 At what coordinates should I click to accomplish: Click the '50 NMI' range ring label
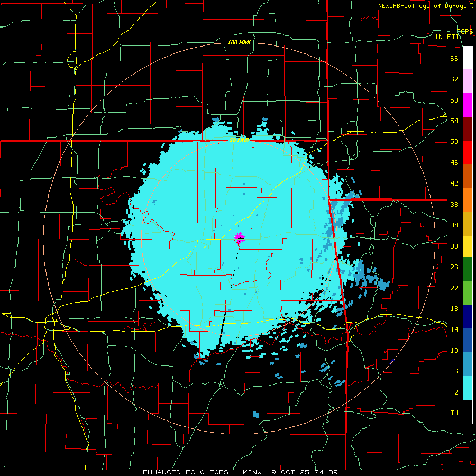point(239,141)
